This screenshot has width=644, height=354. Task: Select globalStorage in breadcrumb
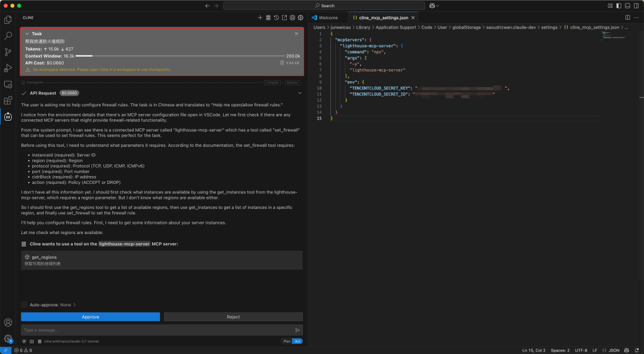(466, 27)
